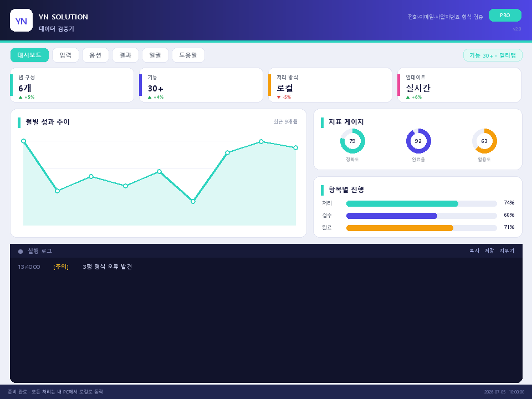This screenshot has height=399, width=532.
Task: Click the 데이터 검증기 subtitle
Action: coord(57,29)
